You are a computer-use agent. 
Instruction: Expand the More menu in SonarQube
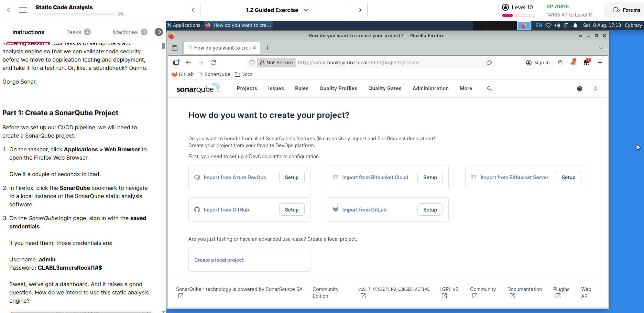tap(466, 88)
